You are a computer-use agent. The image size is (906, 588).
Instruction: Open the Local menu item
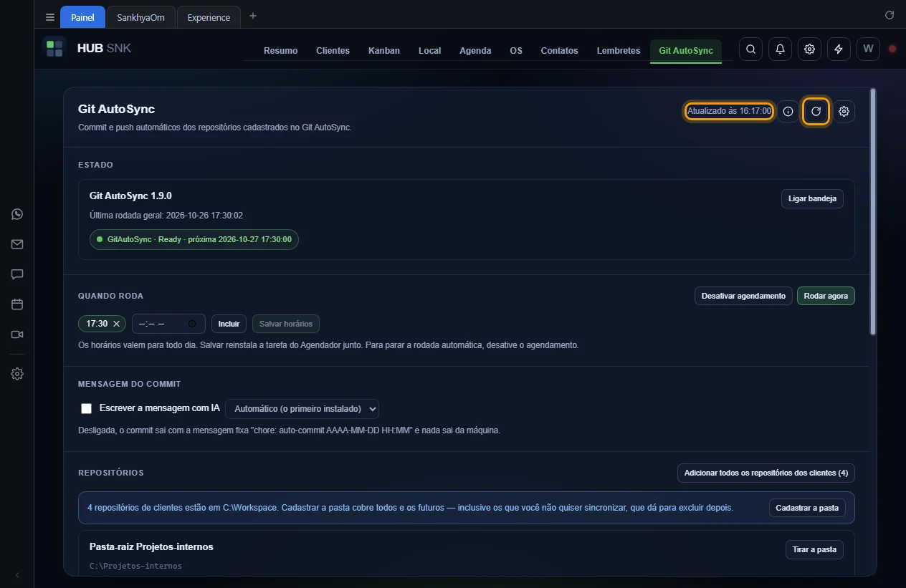[429, 51]
